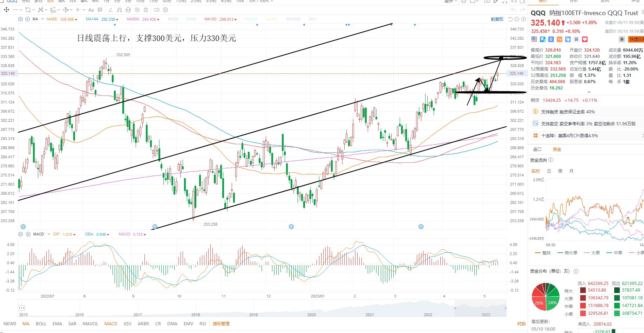Select the 月 capital flow tab
Viewport: 644px width, 333px height.
click(571, 171)
